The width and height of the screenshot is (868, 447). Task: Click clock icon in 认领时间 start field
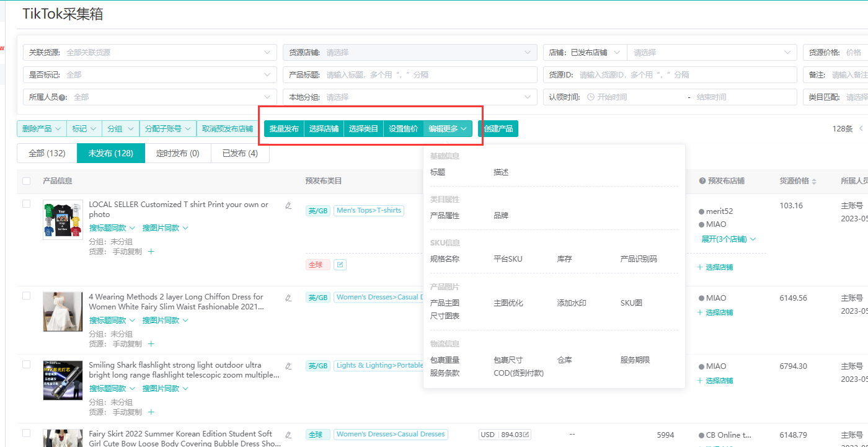pos(591,97)
